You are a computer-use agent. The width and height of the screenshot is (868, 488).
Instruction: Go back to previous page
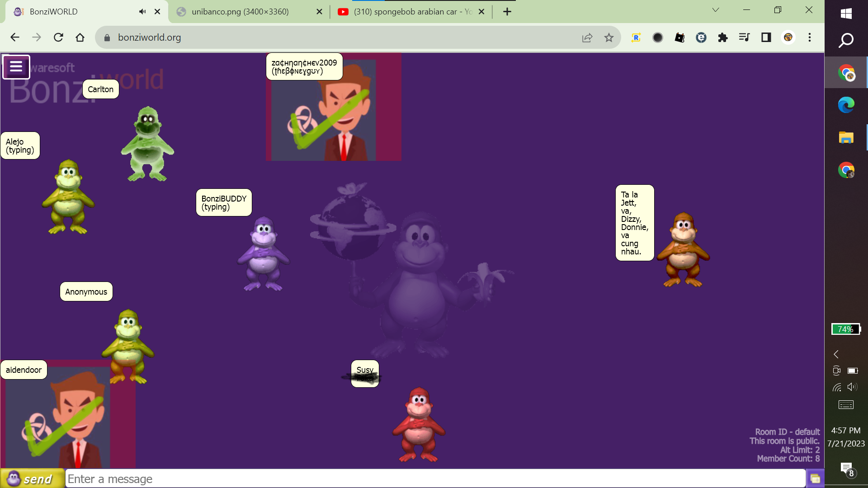pyautogui.click(x=15, y=38)
